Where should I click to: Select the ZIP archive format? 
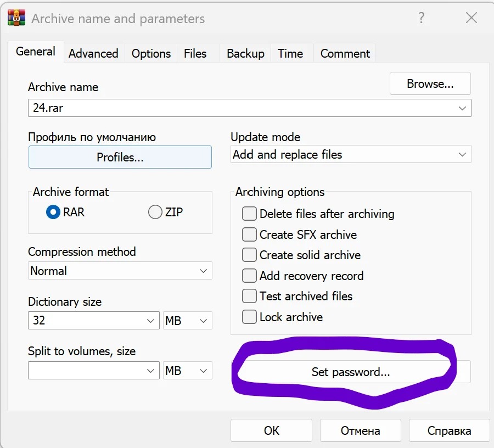[155, 212]
